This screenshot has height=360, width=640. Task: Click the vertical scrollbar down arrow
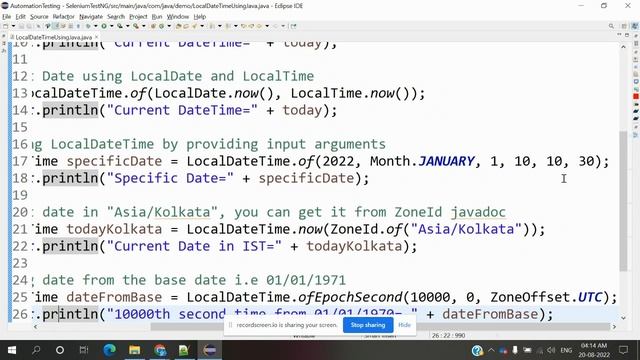tap(623, 318)
